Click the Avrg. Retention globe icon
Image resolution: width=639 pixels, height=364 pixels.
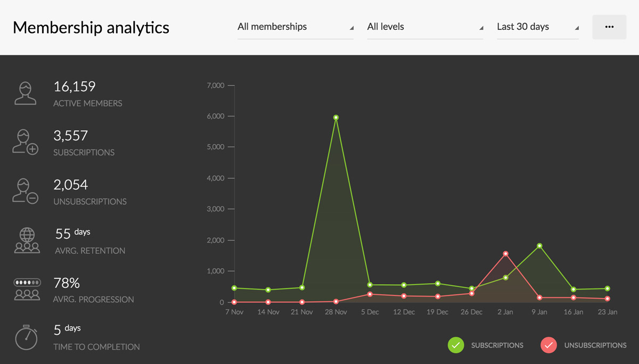[27, 241]
